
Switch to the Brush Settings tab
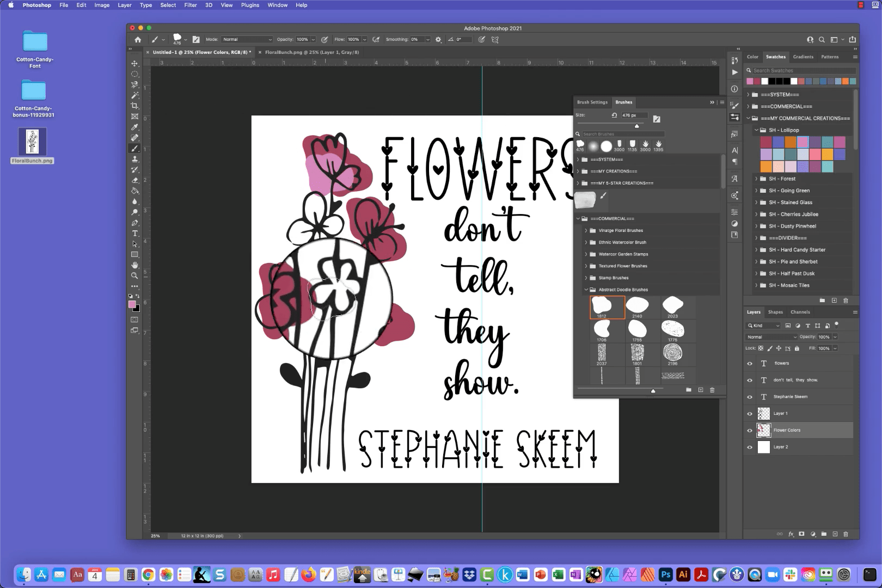coord(592,102)
